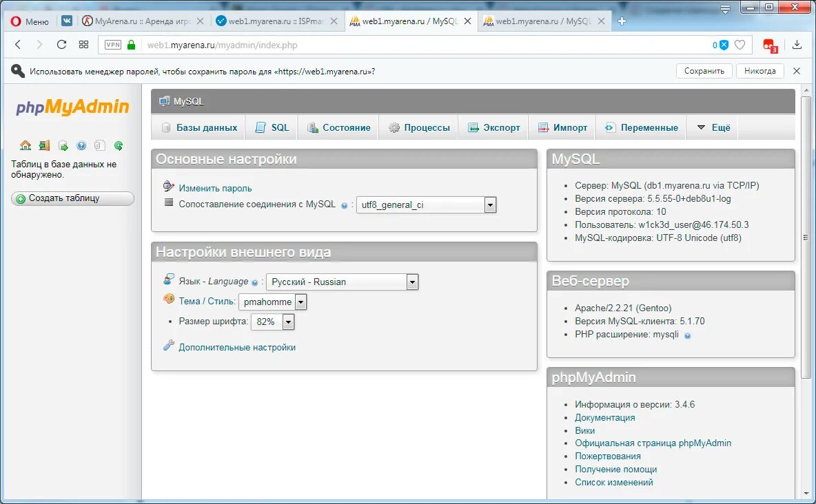Image resolution: width=816 pixels, height=504 pixels.
Task: Click MySQL breadcrumb link in header
Action: coord(188,101)
